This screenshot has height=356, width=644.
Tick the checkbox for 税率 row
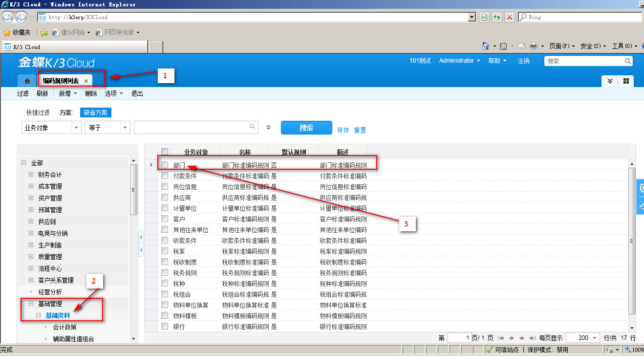(x=165, y=251)
